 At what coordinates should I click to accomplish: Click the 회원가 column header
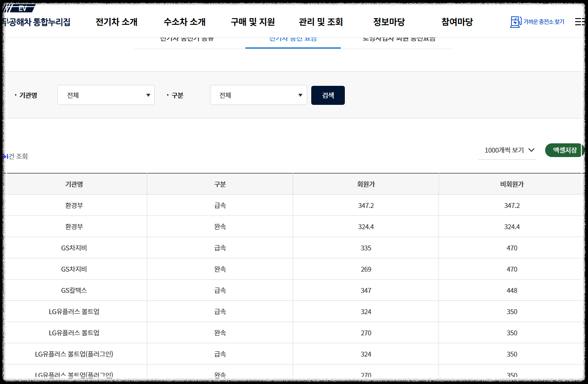click(366, 184)
